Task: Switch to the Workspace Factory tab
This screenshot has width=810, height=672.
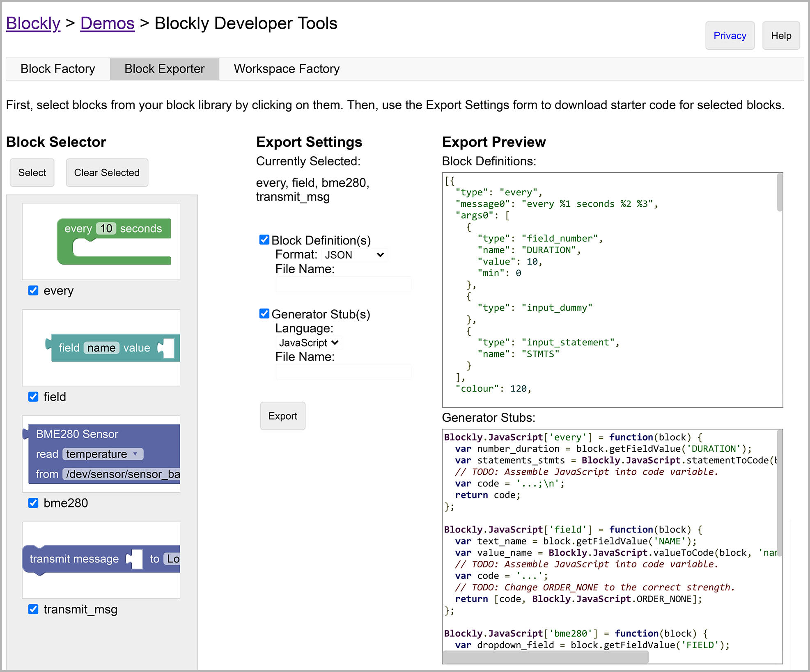Action: coord(287,69)
